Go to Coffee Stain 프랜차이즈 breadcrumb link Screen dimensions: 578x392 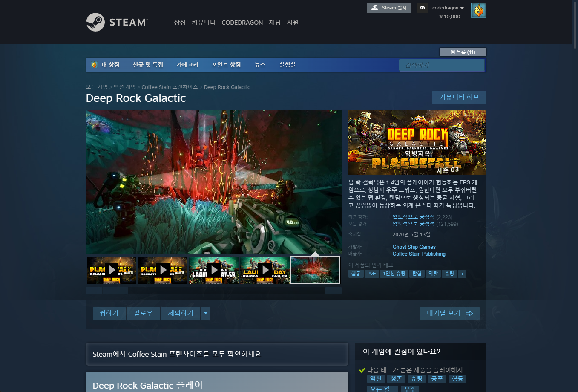click(170, 87)
